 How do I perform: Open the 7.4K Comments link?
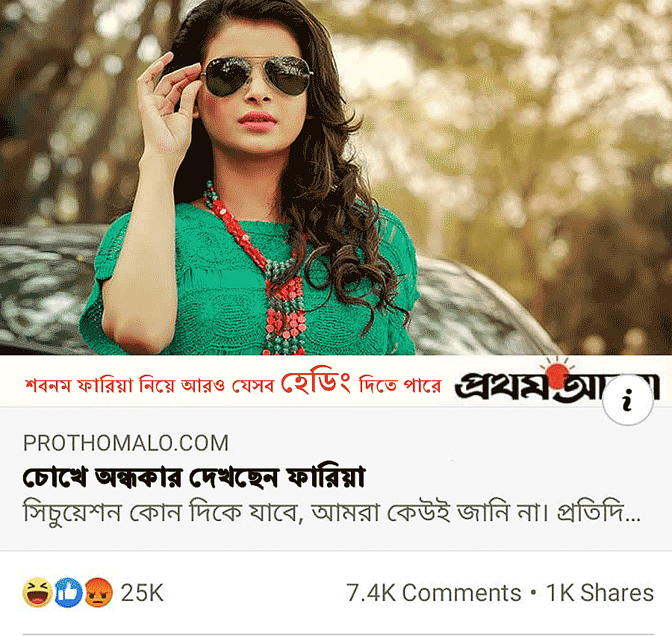coord(433,593)
